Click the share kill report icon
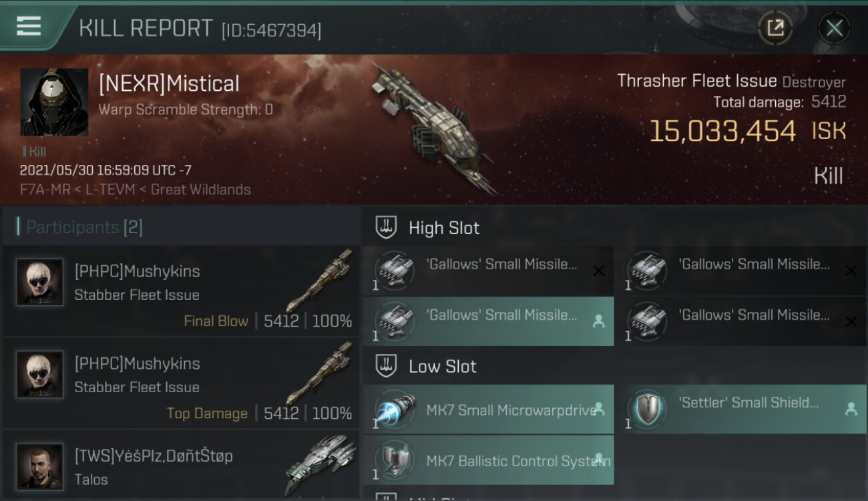Viewport: 868px width, 501px height. (775, 28)
